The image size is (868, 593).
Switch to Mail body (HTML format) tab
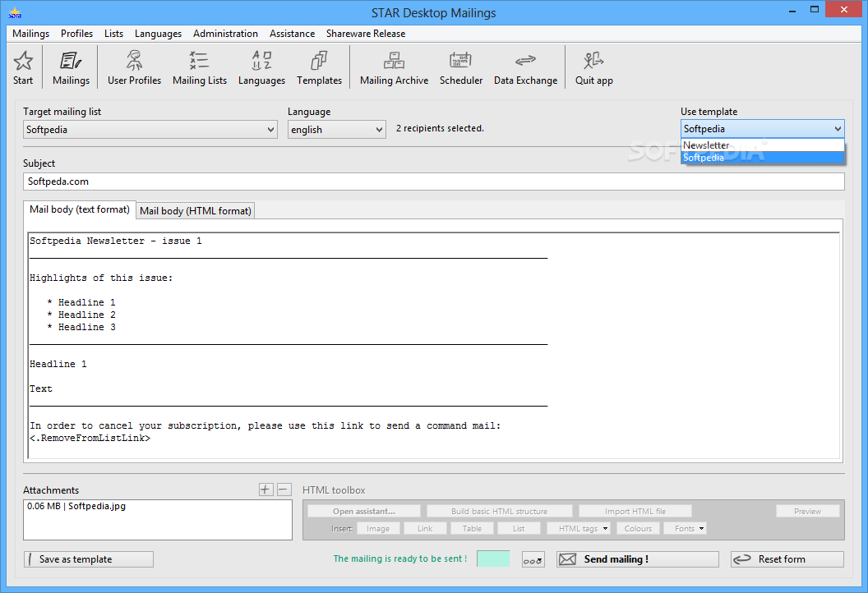196,211
